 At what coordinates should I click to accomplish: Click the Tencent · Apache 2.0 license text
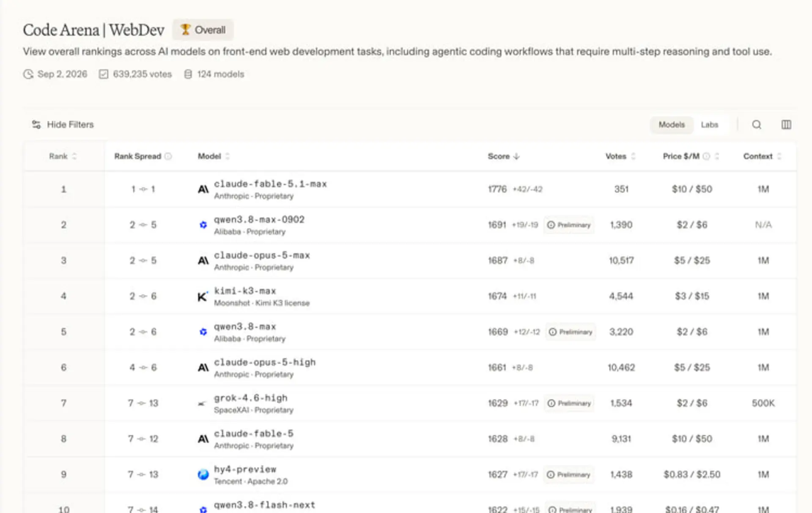click(x=251, y=481)
